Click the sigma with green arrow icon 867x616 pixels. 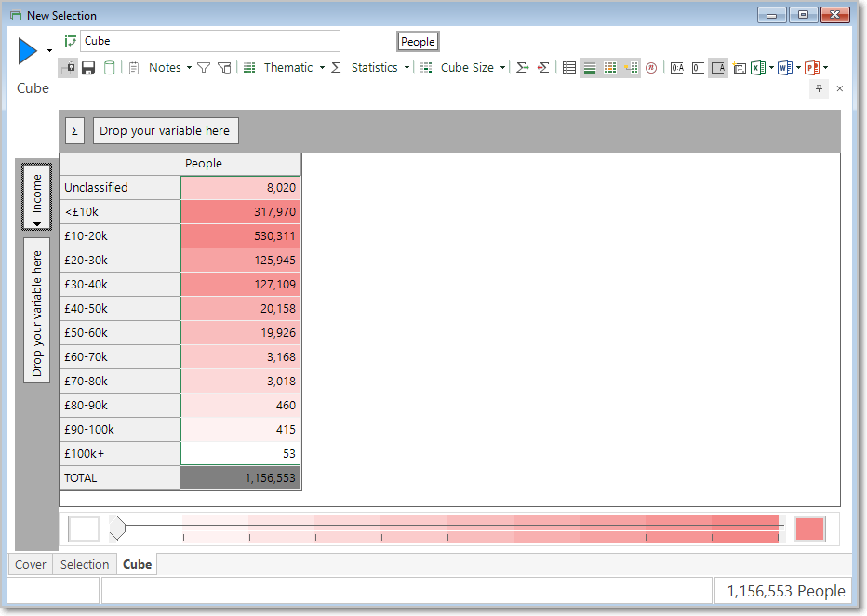(x=523, y=67)
